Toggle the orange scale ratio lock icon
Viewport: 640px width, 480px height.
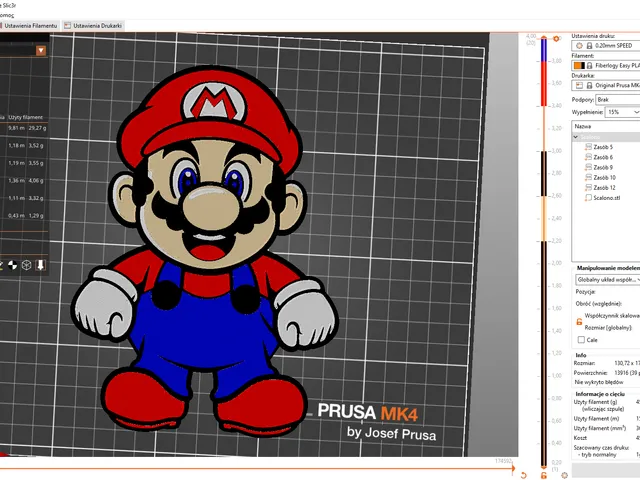579,322
